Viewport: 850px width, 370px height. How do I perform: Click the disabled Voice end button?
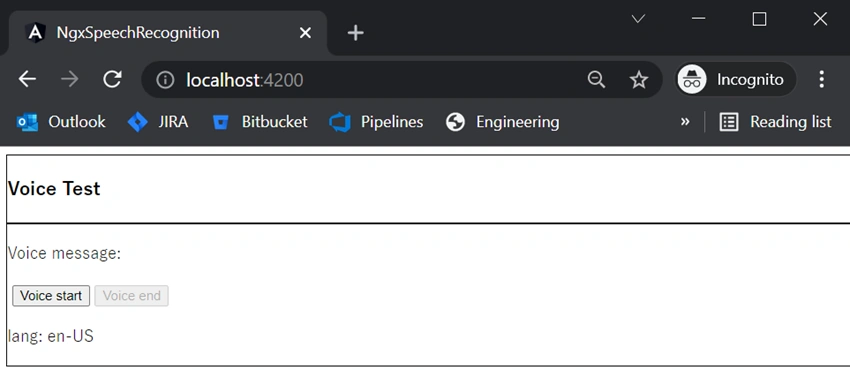(132, 296)
